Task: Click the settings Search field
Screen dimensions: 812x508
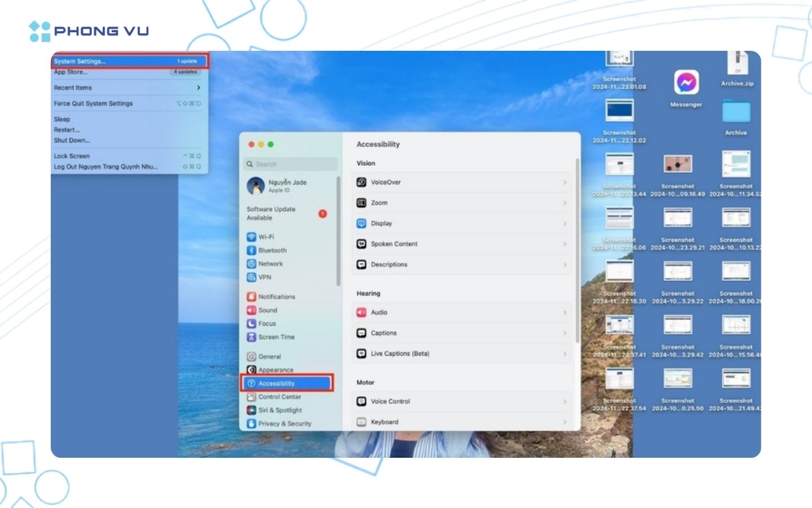Action: [292, 164]
